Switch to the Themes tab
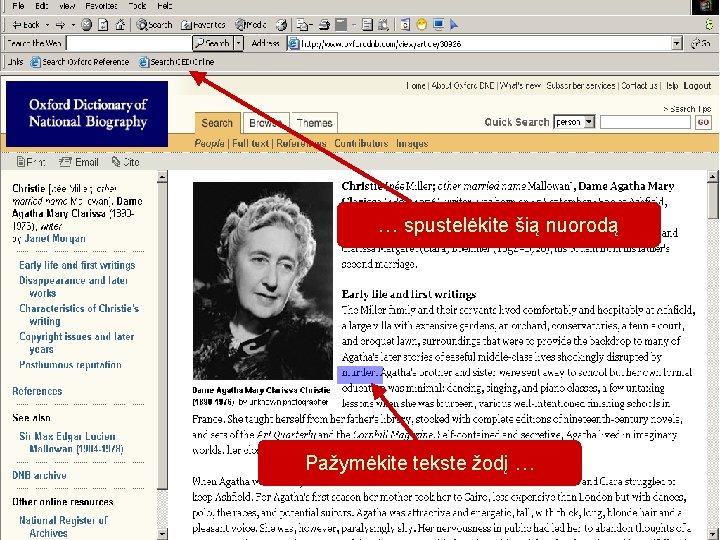Image resolution: width=720 pixels, height=540 pixels. click(314, 123)
